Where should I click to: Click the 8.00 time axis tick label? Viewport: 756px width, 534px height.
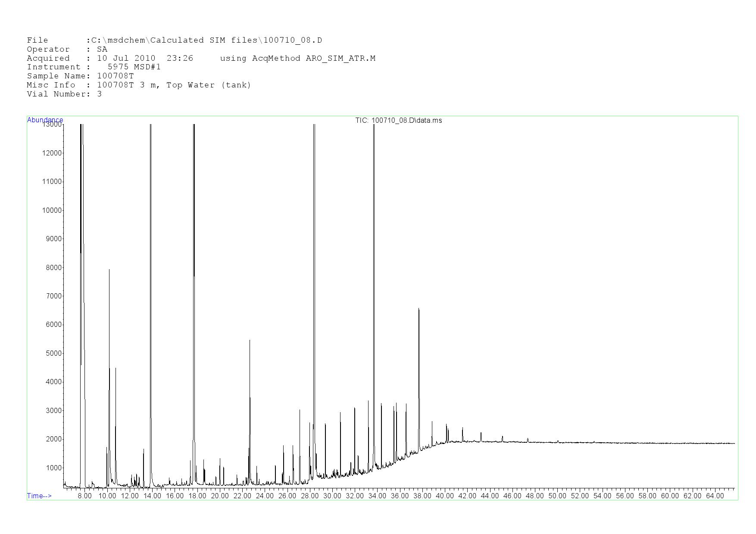[x=84, y=496]
